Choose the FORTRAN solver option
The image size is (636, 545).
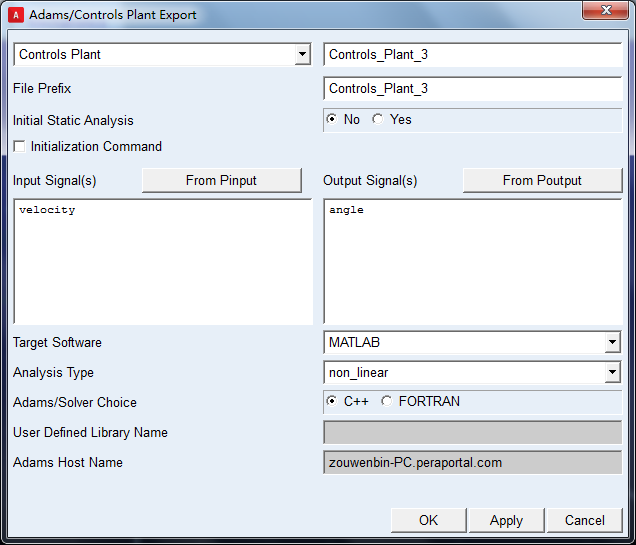point(386,402)
